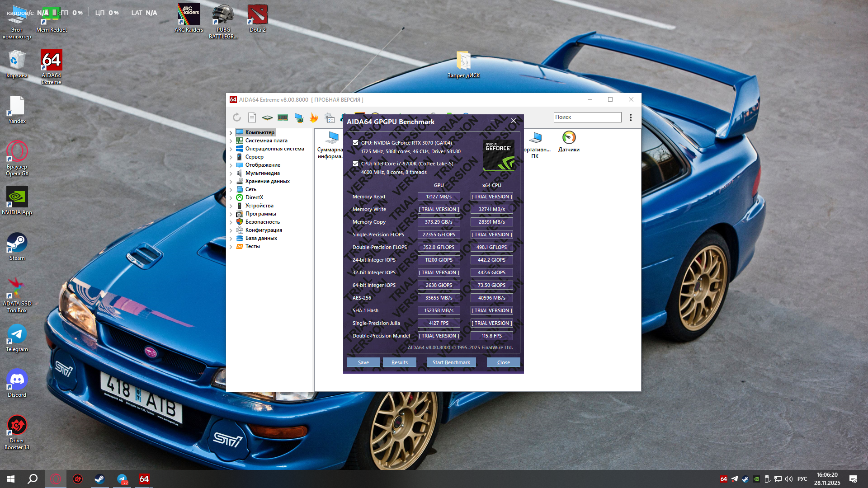
Task: Click the CPU chip toolbar icon
Action: (x=268, y=117)
